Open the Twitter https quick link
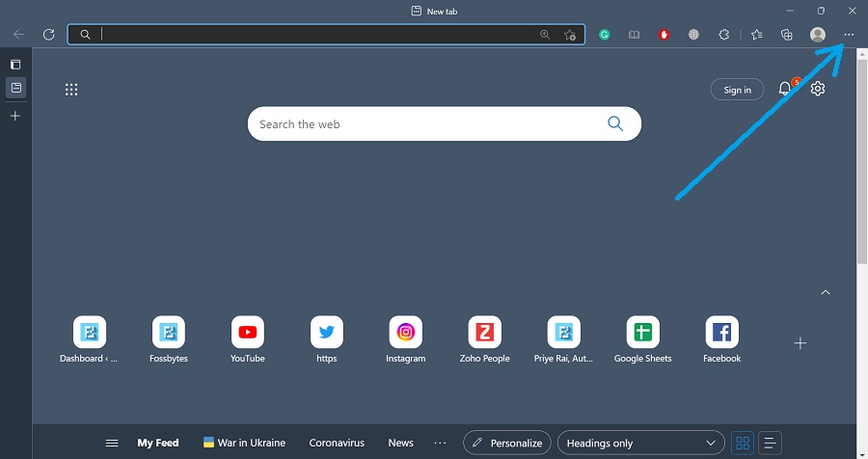This screenshot has width=868, height=459. tap(327, 339)
